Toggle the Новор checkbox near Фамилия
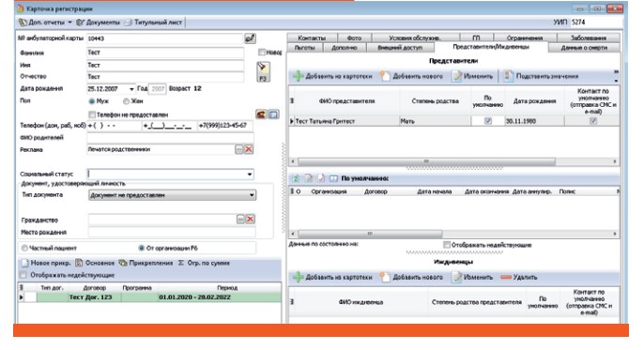Image resolution: width=644 pixels, height=350 pixels. tap(261, 53)
